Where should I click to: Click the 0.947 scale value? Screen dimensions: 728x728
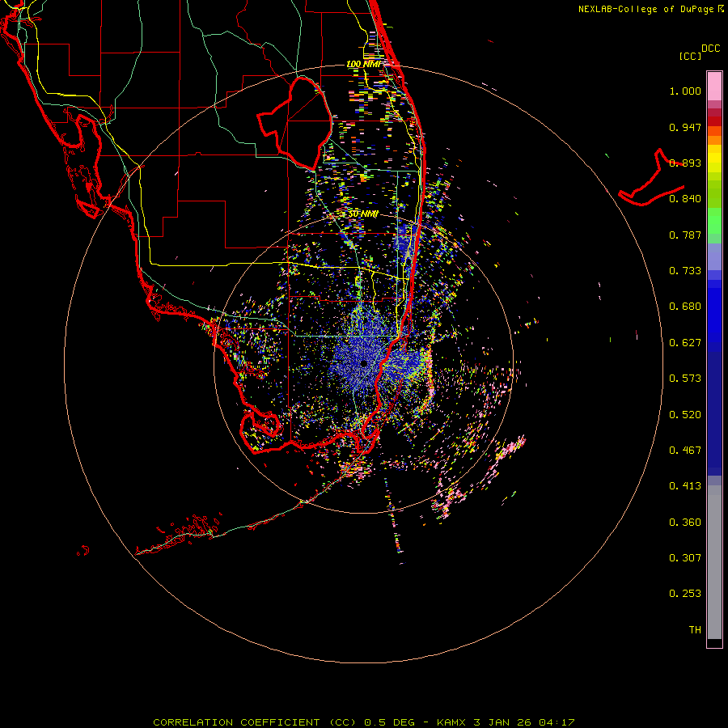pyautogui.click(x=685, y=127)
